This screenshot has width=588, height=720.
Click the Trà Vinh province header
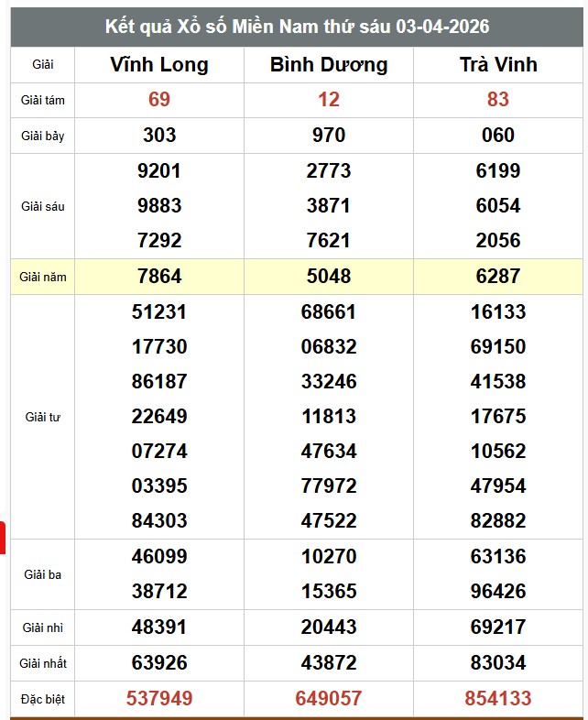click(x=498, y=65)
